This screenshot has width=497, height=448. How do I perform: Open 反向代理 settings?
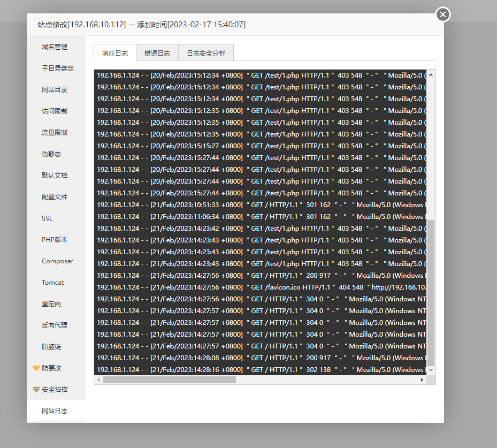[55, 325]
